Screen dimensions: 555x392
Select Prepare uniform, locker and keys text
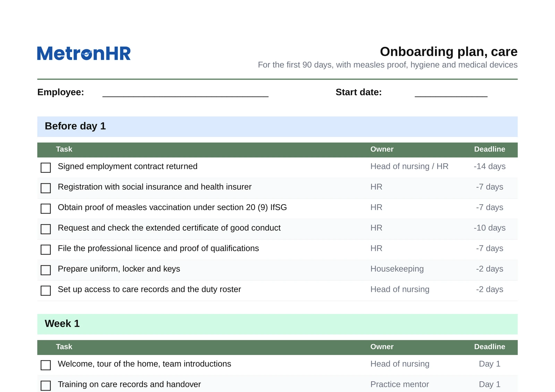pos(119,269)
